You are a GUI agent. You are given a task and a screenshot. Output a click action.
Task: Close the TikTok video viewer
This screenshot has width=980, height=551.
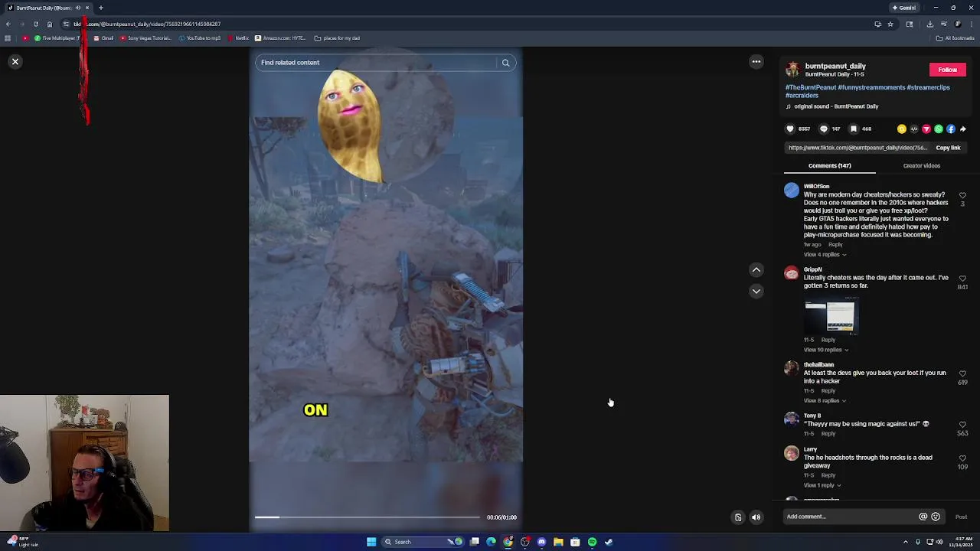15,61
